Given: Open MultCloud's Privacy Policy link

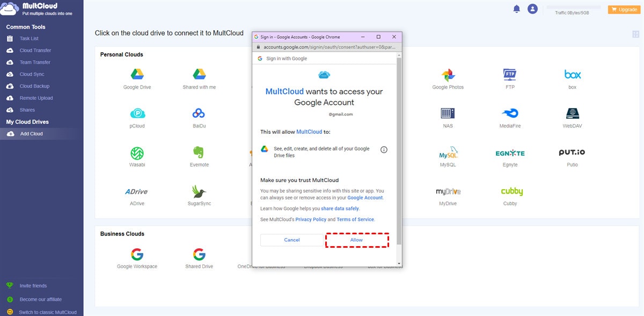Looking at the screenshot, I should tap(312, 218).
